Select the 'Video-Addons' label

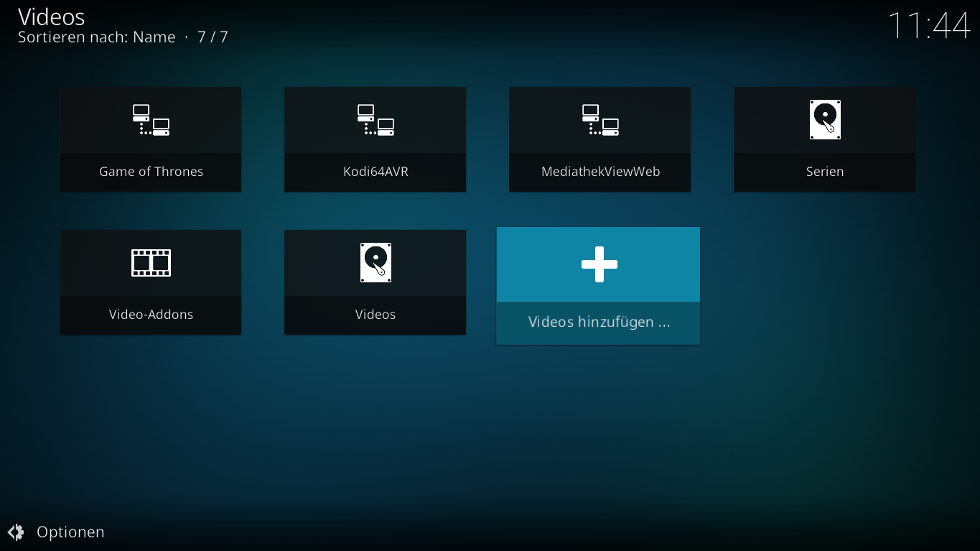point(151,315)
